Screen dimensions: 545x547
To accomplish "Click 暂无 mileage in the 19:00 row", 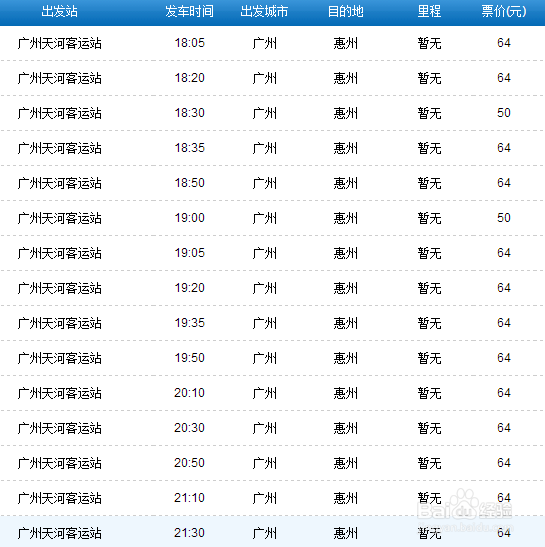I will 430,218.
